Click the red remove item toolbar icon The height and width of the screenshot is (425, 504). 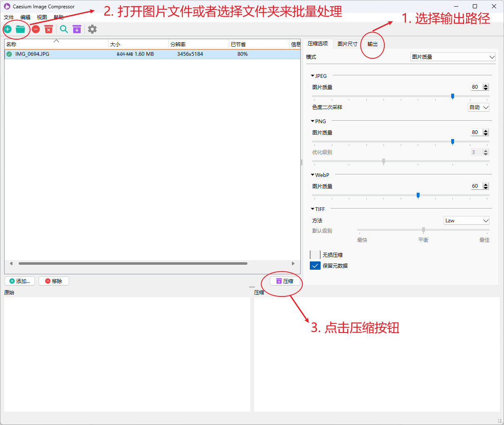[x=36, y=29]
